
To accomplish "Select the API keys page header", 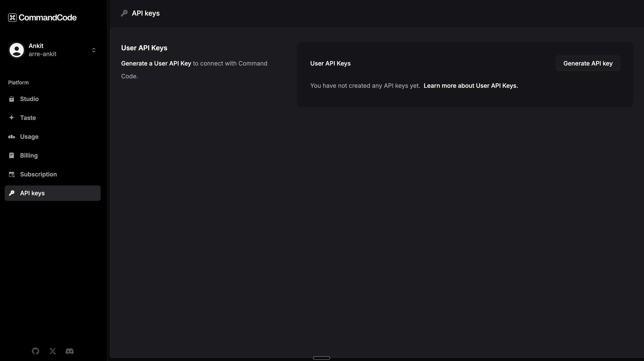I will click(x=146, y=13).
